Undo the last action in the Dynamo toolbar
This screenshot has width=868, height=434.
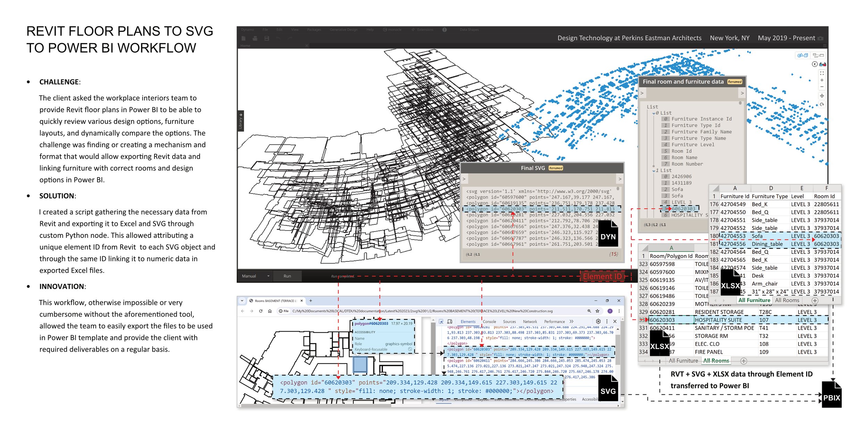(278, 38)
